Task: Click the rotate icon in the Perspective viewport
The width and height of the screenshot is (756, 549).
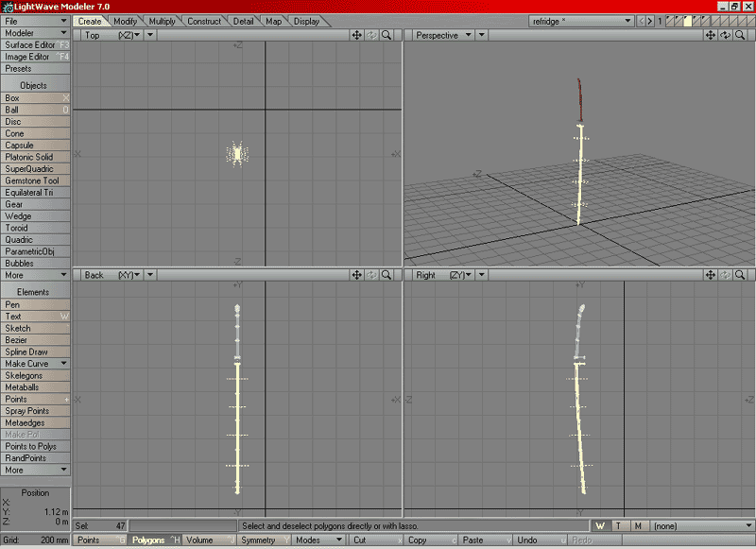Action: (725, 35)
